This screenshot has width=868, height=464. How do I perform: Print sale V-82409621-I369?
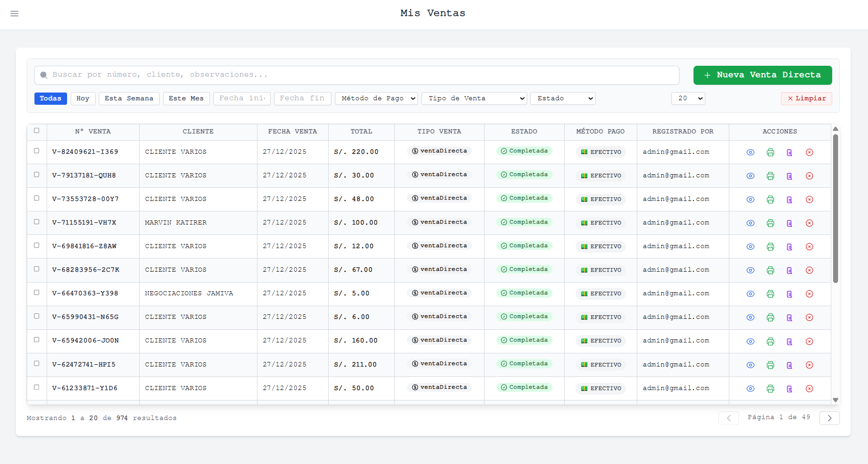pos(771,152)
